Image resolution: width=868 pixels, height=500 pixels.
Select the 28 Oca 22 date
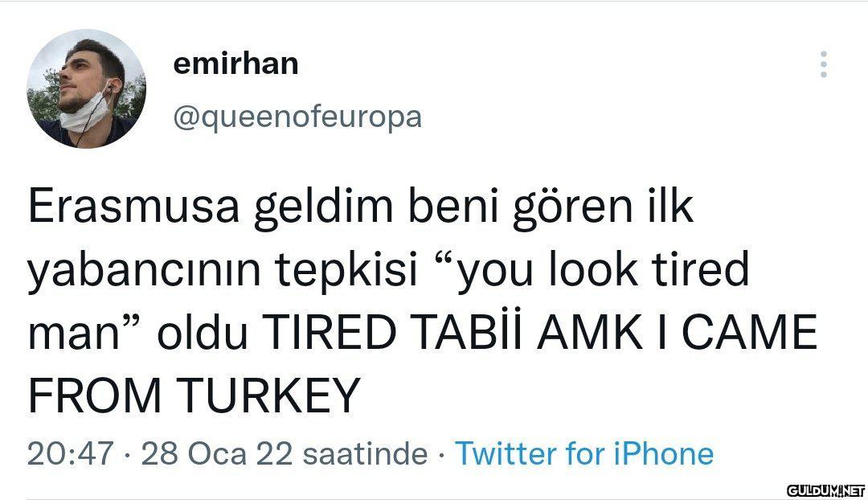pyautogui.click(x=216, y=454)
